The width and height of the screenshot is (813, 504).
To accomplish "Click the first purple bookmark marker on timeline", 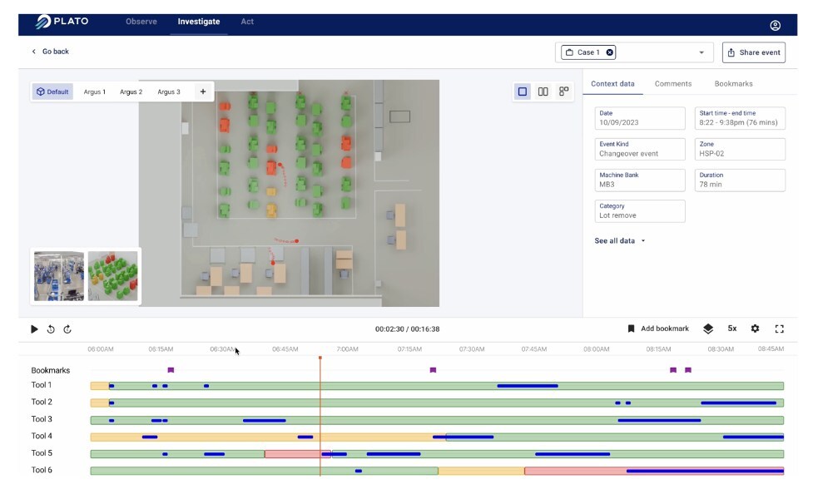I will [x=171, y=370].
